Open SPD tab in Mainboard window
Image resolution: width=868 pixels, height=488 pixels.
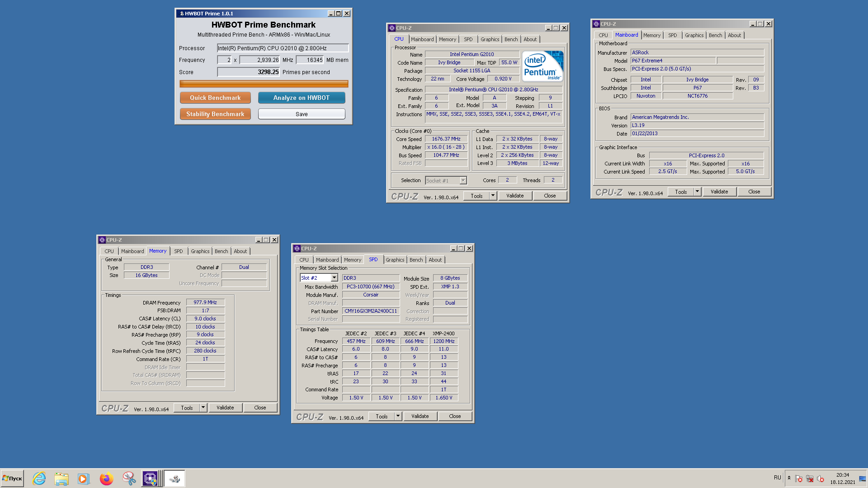pyautogui.click(x=673, y=35)
